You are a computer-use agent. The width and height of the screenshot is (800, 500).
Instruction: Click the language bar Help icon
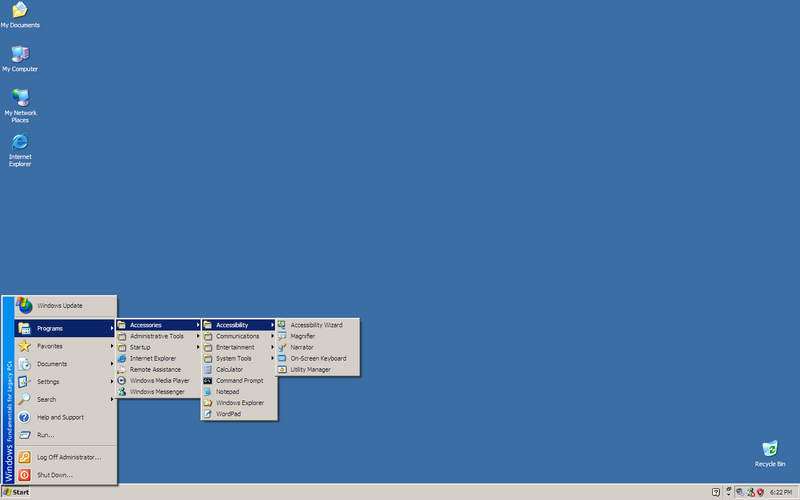click(716, 492)
